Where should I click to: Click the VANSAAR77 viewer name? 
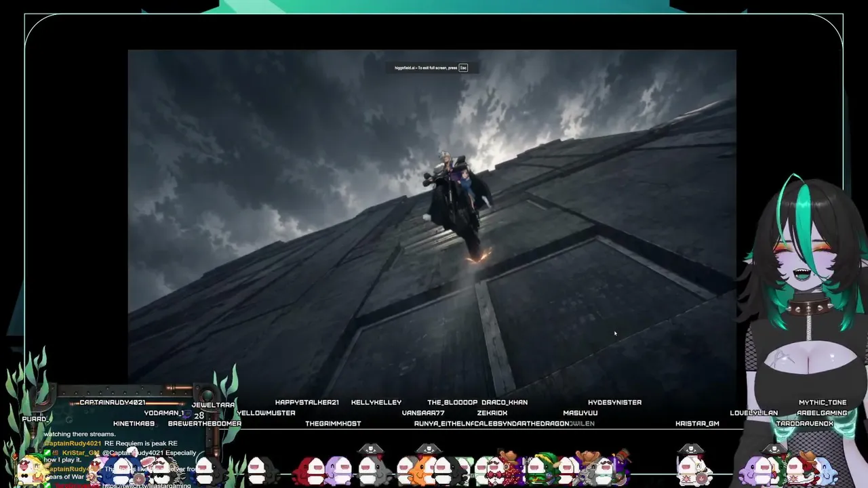pyautogui.click(x=423, y=413)
